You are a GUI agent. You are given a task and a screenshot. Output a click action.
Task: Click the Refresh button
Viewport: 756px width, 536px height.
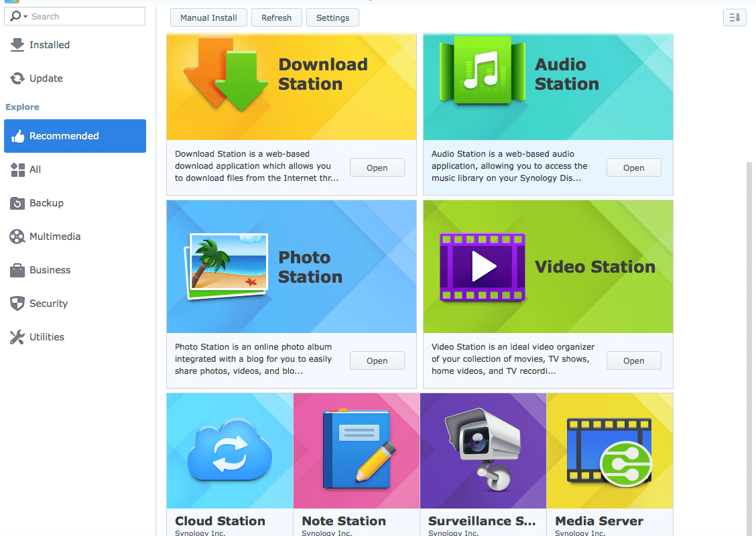pos(276,18)
